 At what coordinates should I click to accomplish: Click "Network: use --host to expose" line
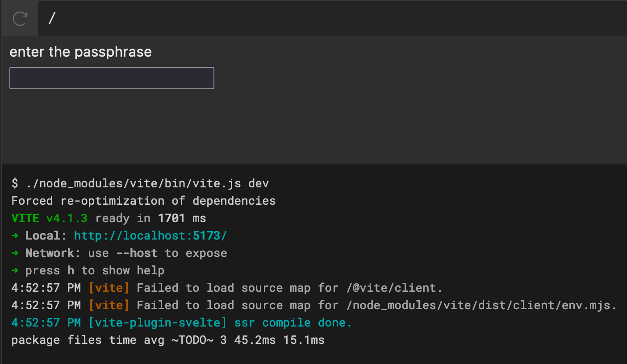[x=119, y=253]
